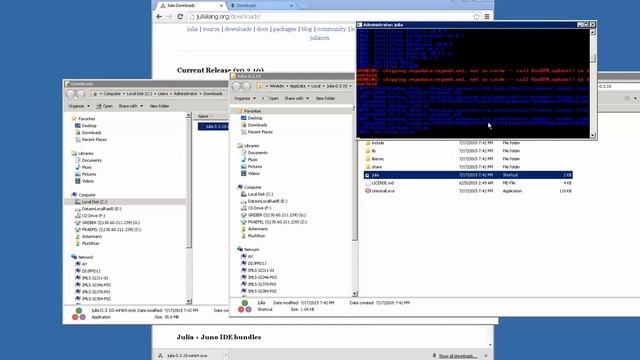Select the libexec folder row

(x=468, y=159)
